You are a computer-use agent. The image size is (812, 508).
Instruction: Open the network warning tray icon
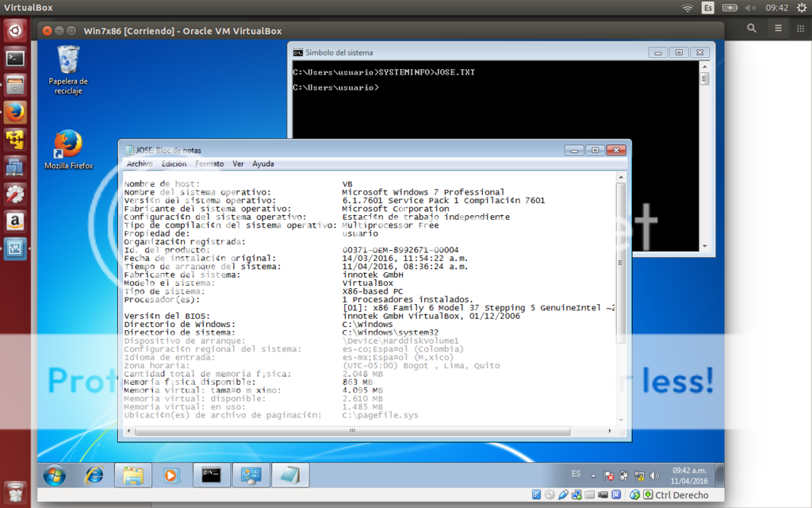640,476
